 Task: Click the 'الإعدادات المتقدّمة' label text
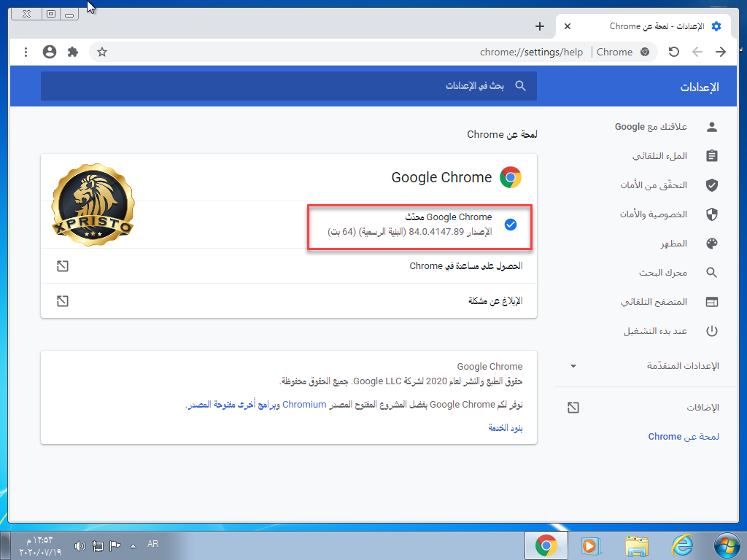tap(683, 366)
